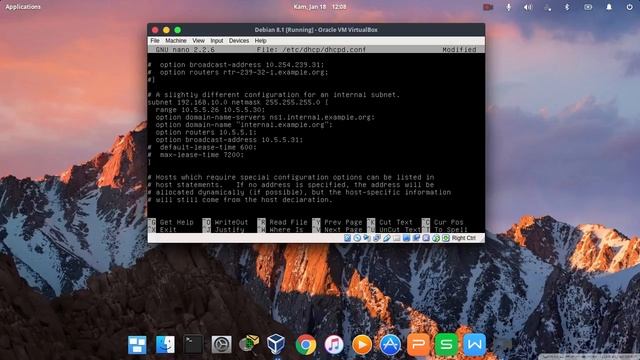Open the Input menu

tap(217, 41)
